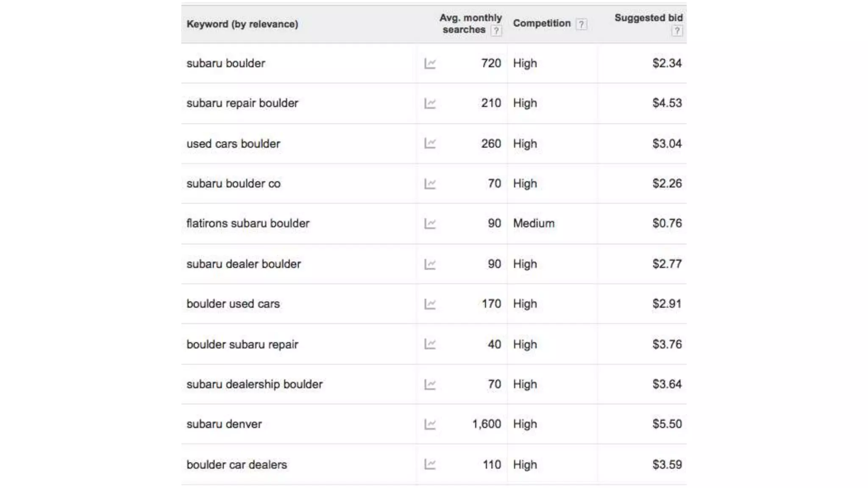Click trend graph icon for used cars boulder
This screenshot has height=488, width=868.
tap(430, 144)
